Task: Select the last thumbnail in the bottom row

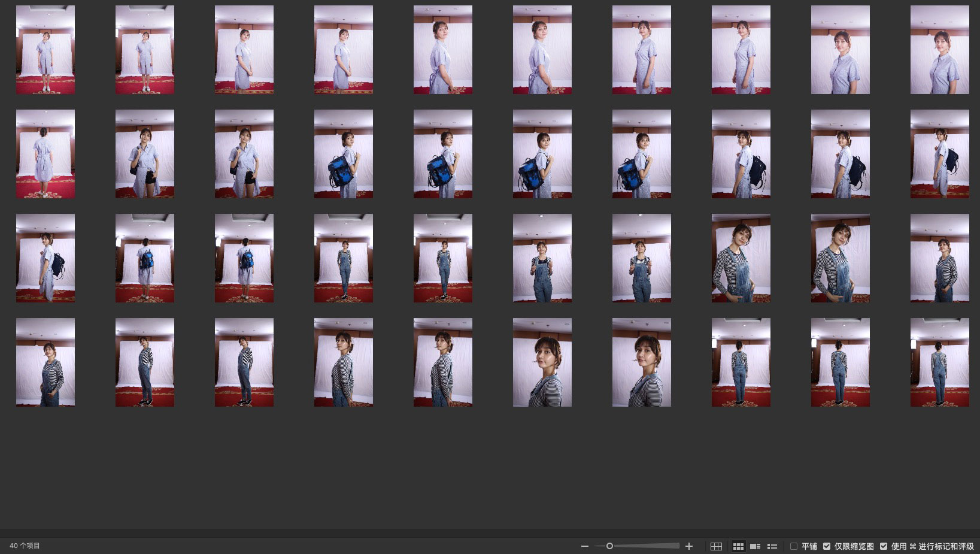Action: point(939,362)
